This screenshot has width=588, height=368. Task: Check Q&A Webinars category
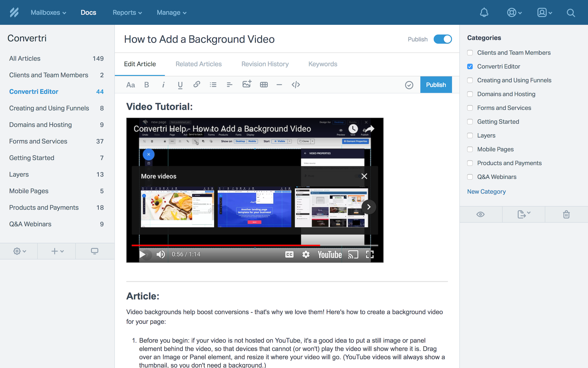tap(470, 177)
